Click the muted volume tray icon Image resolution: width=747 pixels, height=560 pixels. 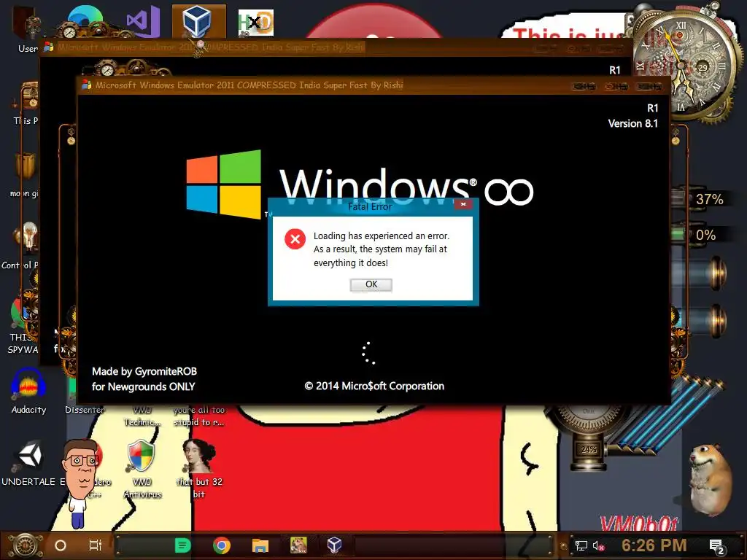pyautogui.click(x=598, y=545)
